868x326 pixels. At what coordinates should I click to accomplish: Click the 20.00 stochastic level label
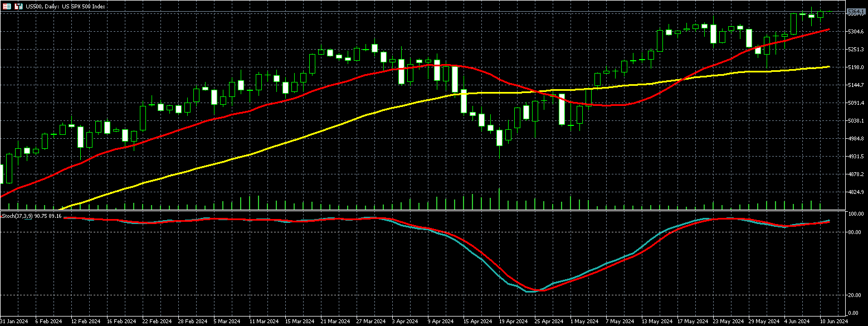(x=855, y=295)
